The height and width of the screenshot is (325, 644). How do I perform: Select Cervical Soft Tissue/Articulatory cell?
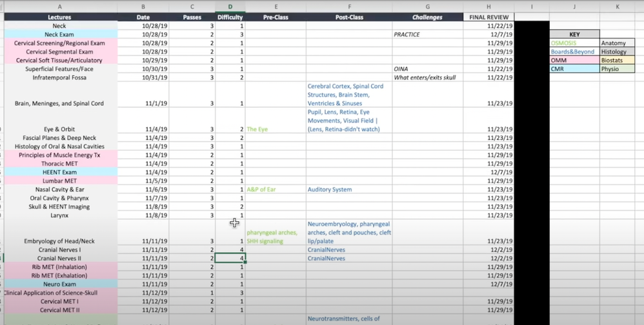[x=60, y=61]
